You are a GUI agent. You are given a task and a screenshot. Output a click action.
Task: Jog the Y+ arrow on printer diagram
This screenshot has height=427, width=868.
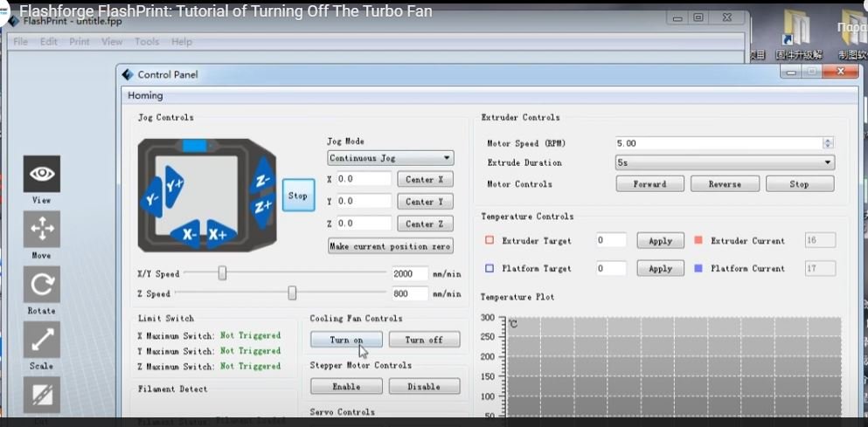[x=174, y=186]
